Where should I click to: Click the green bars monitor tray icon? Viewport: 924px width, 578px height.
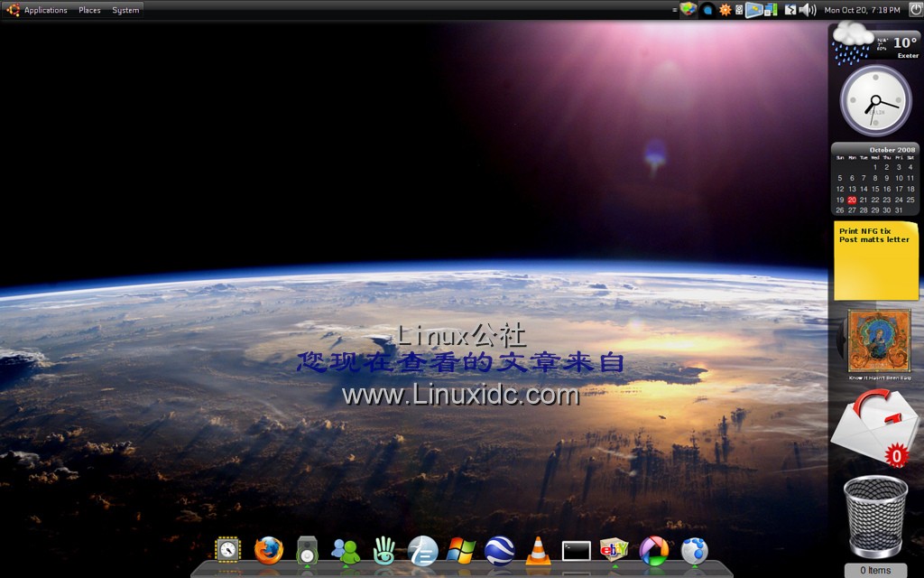click(772, 10)
